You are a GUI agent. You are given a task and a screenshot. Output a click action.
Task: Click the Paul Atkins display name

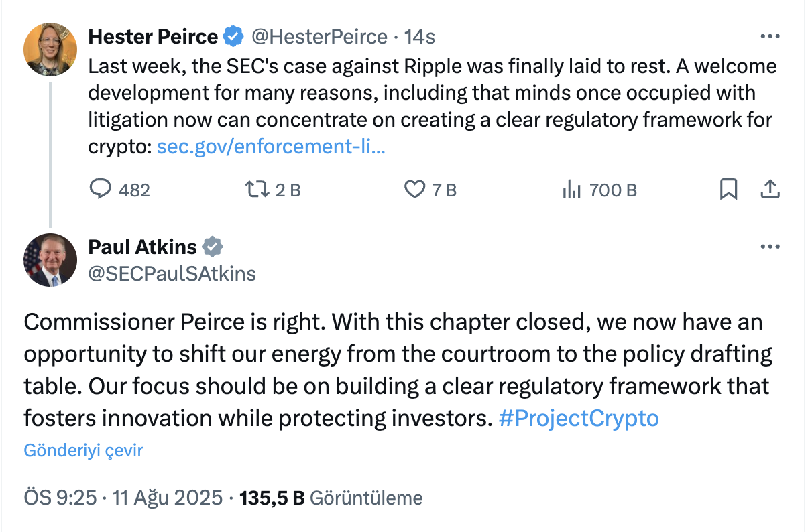pos(142,247)
